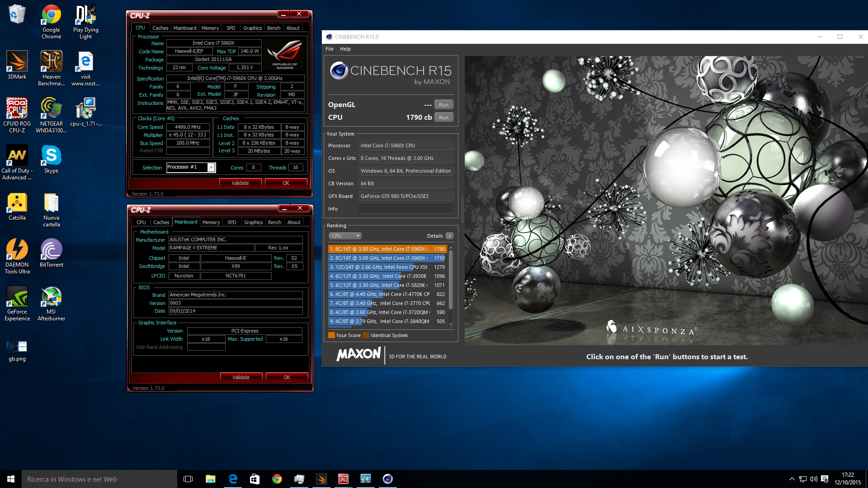
Task: Run the CPU test in Cinebench
Action: point(443,117)
